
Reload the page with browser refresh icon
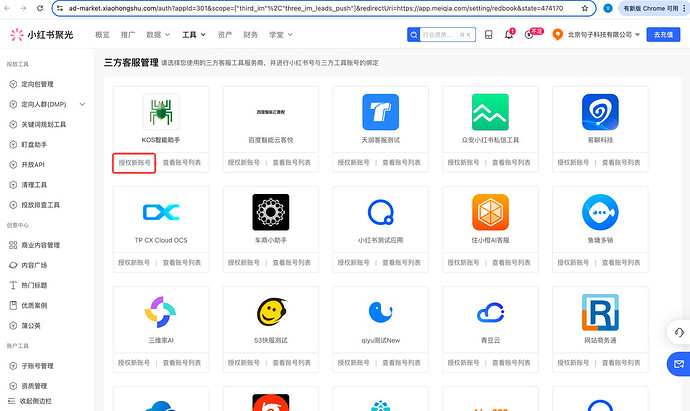40,8
